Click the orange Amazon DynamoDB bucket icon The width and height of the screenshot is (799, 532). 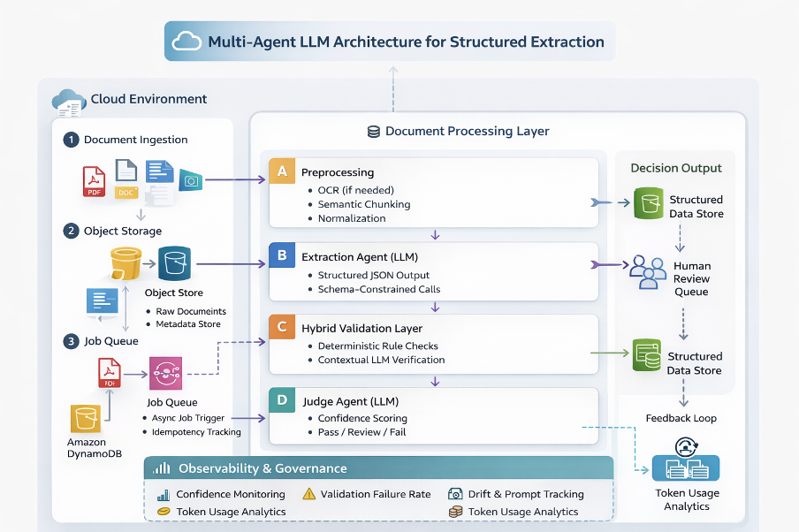pyautogui.click(x=86, y=420)
